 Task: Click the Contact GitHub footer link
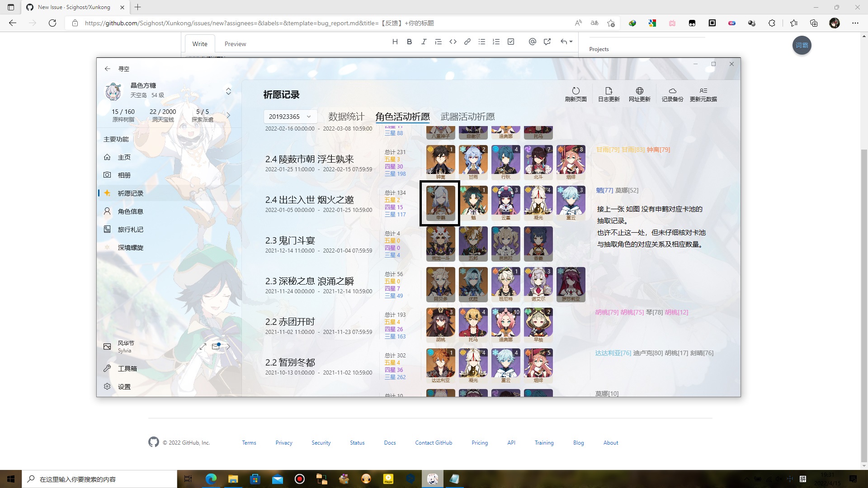click(x=434, y=443)
